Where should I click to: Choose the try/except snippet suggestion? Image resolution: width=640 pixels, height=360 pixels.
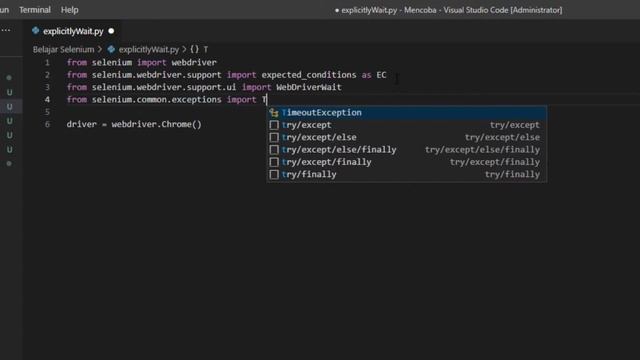click(407, 125)
